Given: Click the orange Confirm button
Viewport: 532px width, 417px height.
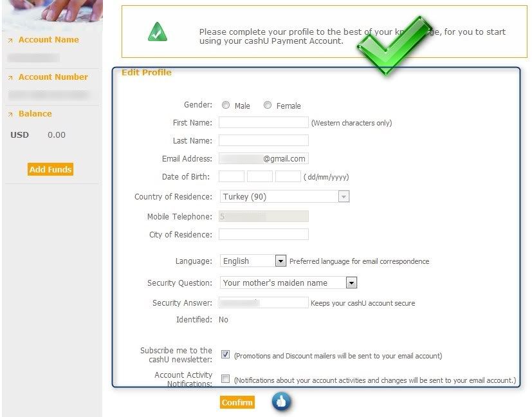Looking at the screenshot, I should click(237, 402).
